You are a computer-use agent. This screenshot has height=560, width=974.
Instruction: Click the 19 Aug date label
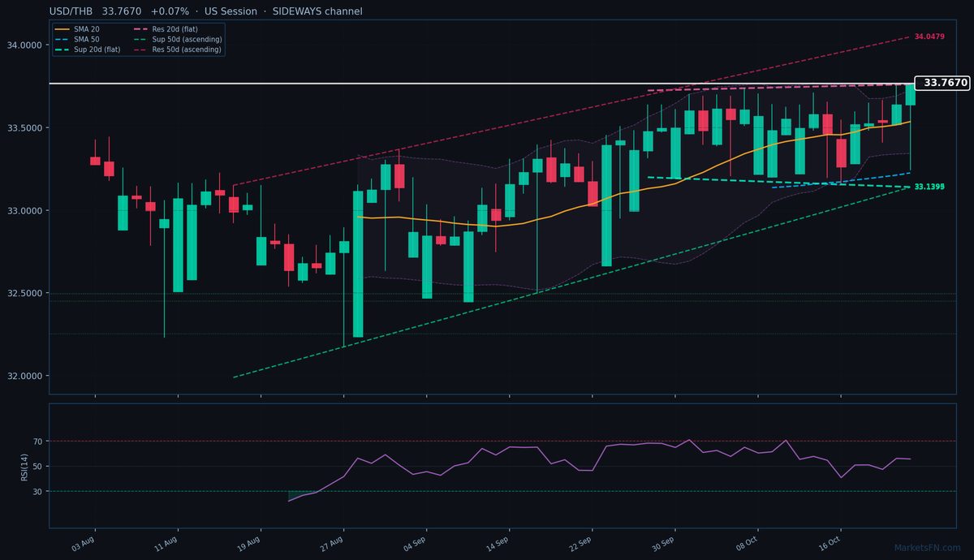[x=250, y=543]
